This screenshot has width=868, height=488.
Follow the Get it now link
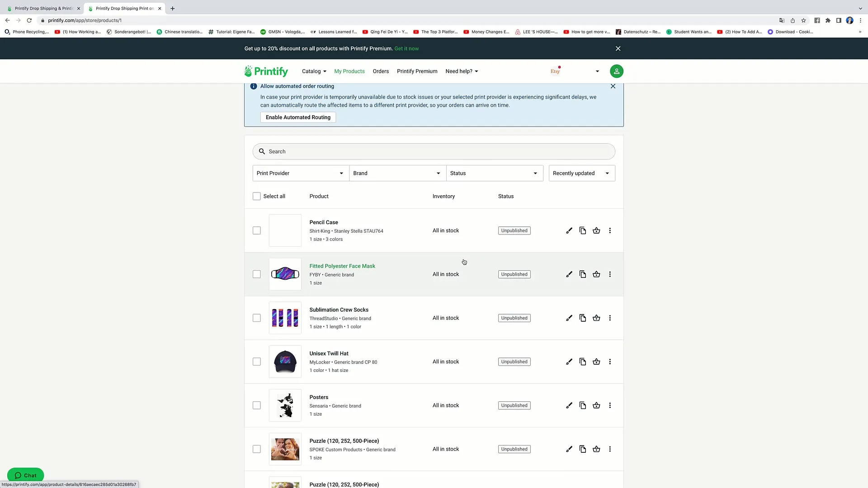coord(406,48)
